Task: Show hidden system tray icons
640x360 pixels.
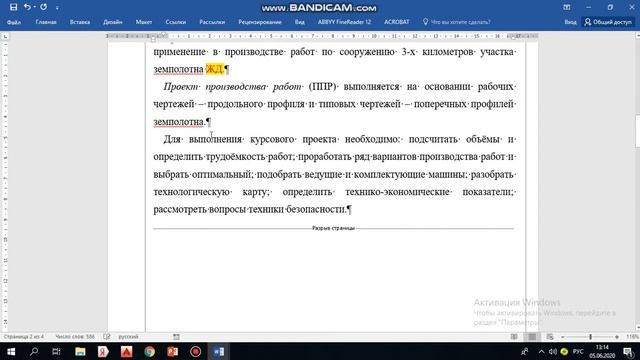Action: click(x=541, y=351)
